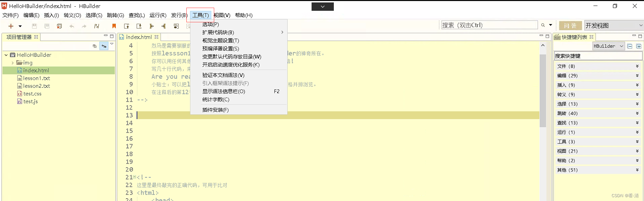Viewport: 644px width, 201px height.
Task: Open the HBuilder shortcut scheme dropdown
Action: (609, 46)
